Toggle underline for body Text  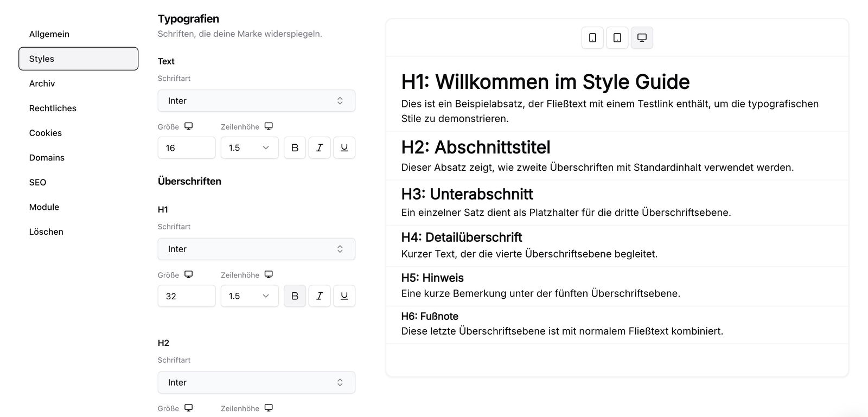click(x=344, y=148)
